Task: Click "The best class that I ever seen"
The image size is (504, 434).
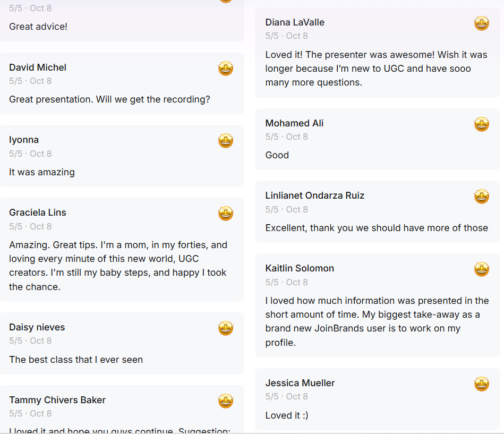Action: pyautogui.click(x=76, y=360)
